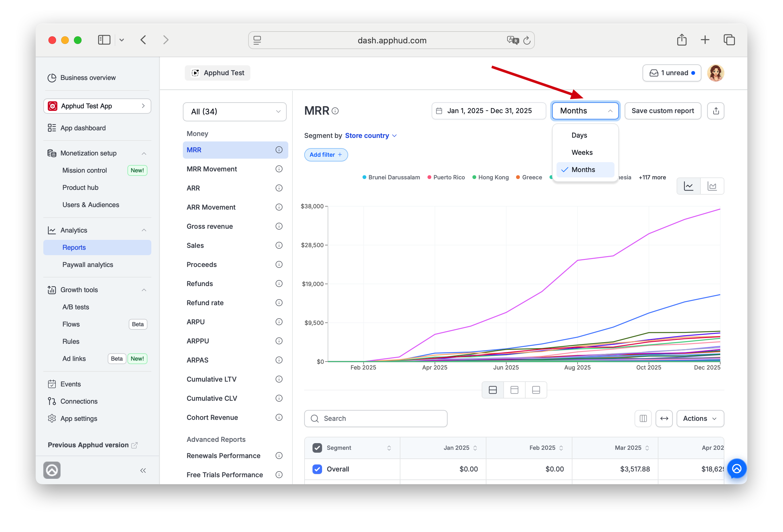Open the Actions dropdown
This screenshot has width=783, height=532.
pos(700,419)
